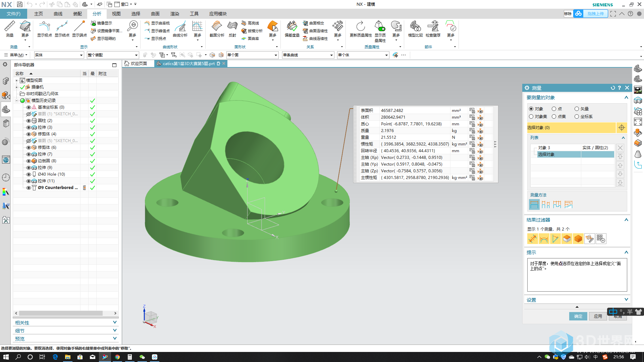
Task: Remove 对象 3 with the X button
Action: 620,148
